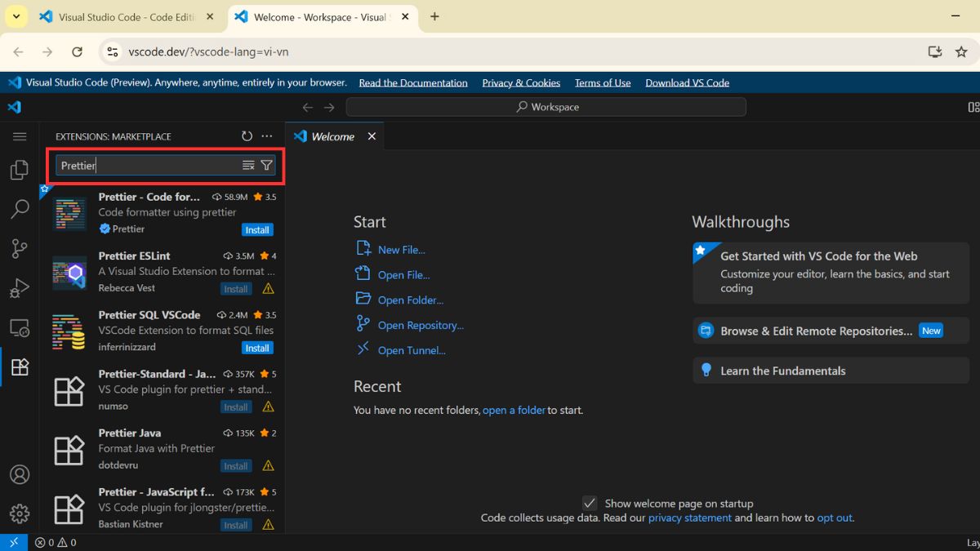Click the warning icon on Prettier ESLint
This screenshot has height=551, width=980.
tap(269, 289)
